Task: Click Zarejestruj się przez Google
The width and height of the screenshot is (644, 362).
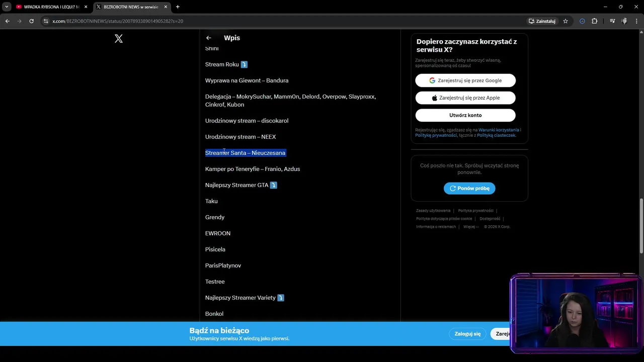Action: [x=465, y=80]
